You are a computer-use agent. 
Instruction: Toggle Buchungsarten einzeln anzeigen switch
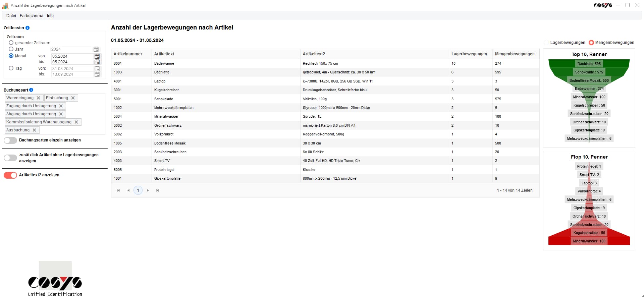coord(10,140)
